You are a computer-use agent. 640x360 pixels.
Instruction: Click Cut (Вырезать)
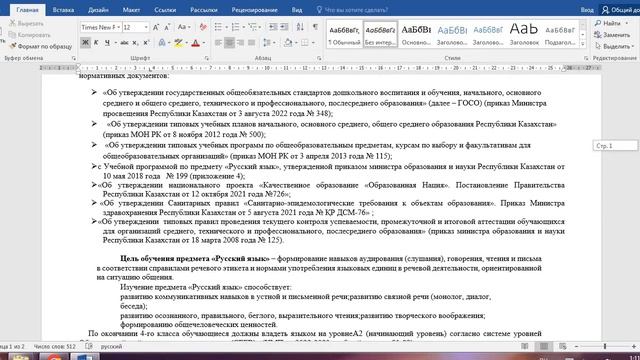[26, 23]
